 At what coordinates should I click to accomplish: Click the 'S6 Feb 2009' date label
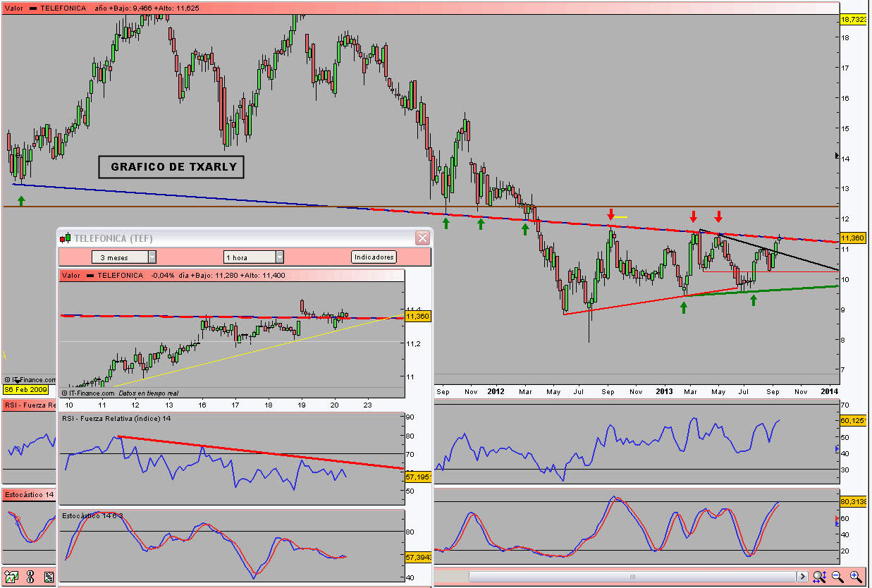click(x=27, y=389)
